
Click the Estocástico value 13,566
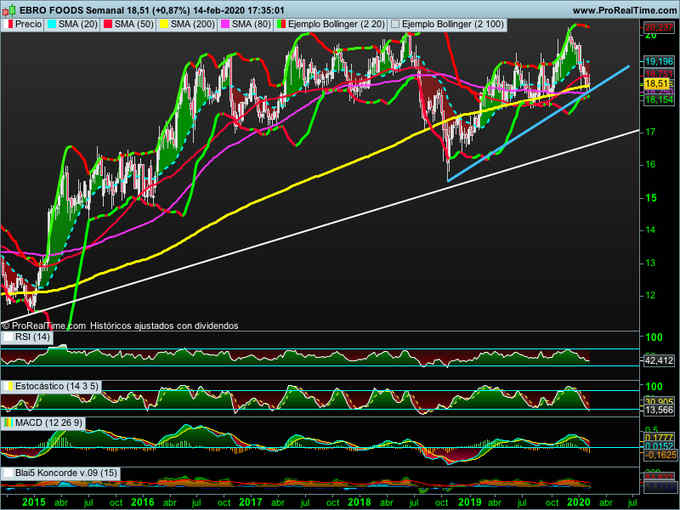click(659, 410)
